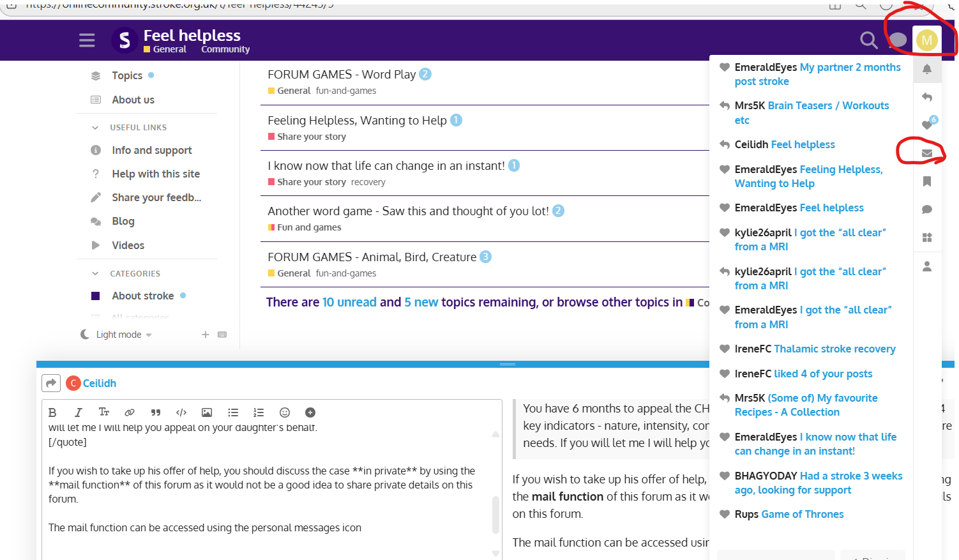Screen dimensions: 959x560
Task: Click the Bold formatting button
Action: point(53,412)
